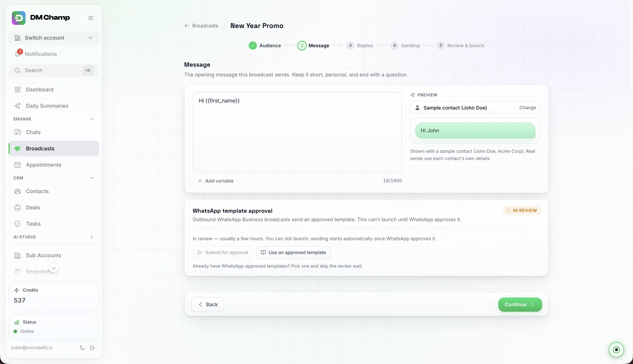
Task: Click the green Continue button
Action: click(x=520, y=305)
